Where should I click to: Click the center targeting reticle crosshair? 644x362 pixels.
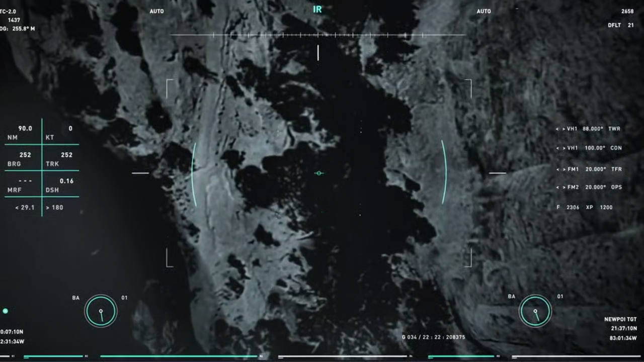(x=318, y=173)
